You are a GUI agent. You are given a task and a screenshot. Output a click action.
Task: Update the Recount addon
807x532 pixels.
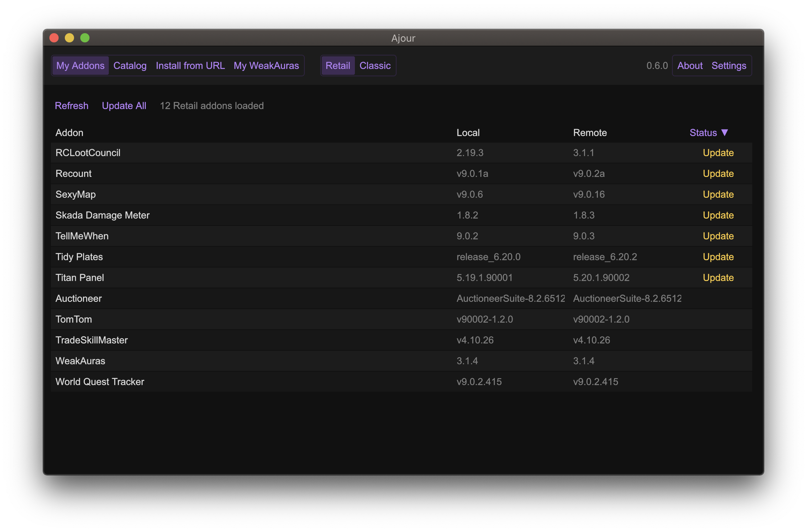pos(718,173)
